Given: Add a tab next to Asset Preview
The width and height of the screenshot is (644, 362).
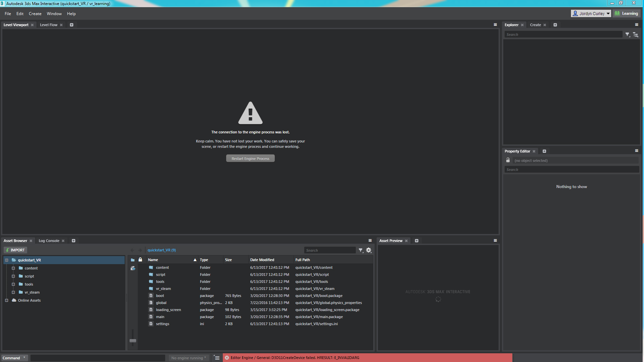Looking at the screenshot, I should (417, 241).
